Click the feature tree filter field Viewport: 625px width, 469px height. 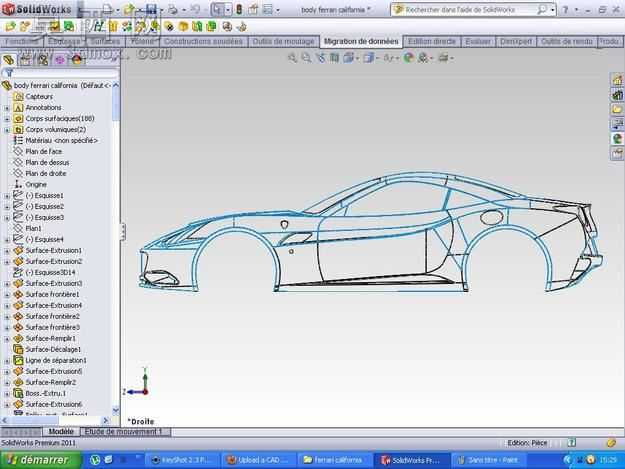click(x=60, y=73)
